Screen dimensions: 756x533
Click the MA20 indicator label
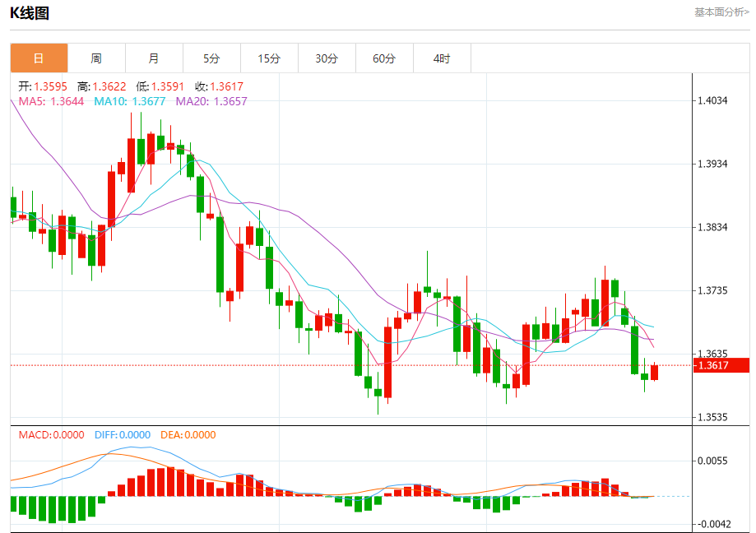[x=211, y=101]
